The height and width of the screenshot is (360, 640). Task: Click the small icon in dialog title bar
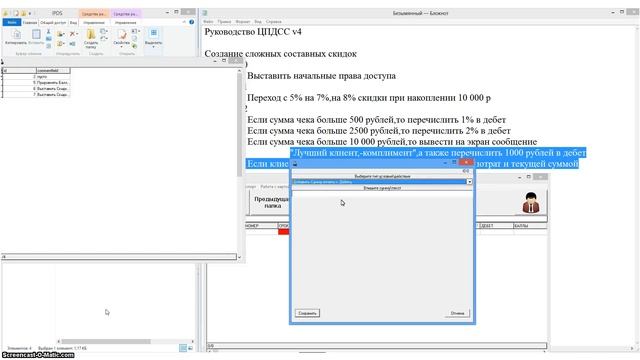[x=295, y=164]
